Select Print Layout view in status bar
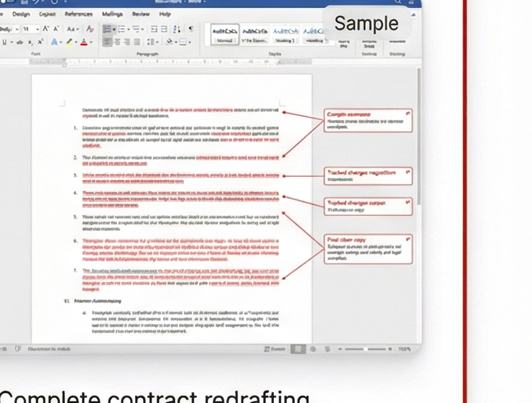The image size is (532, 403). pyautogui.click(x=298, y=349)
